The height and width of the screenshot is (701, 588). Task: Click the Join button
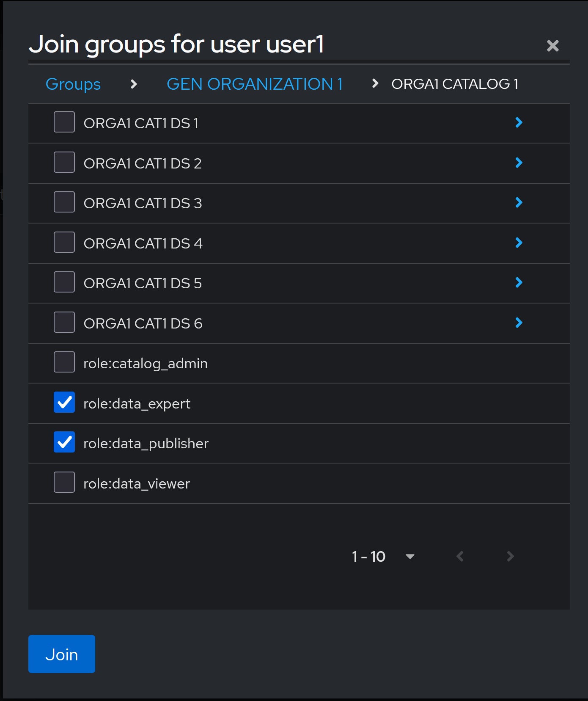[x=62, y=654]
